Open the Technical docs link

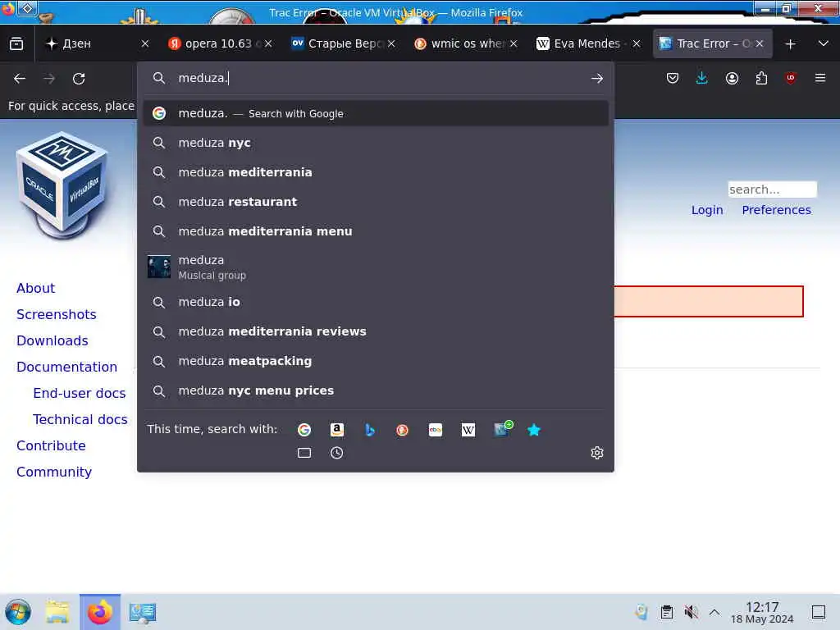tap(80, 419)
